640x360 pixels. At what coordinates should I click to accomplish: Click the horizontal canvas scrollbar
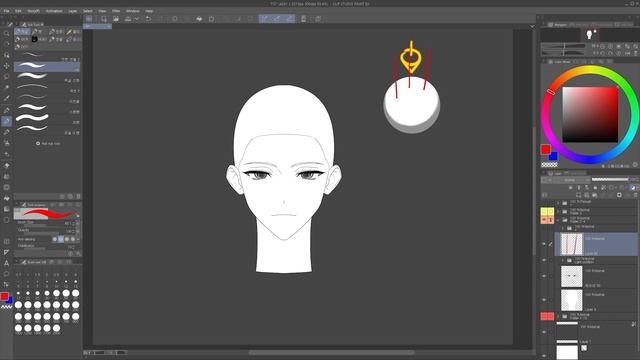[332, 352]
